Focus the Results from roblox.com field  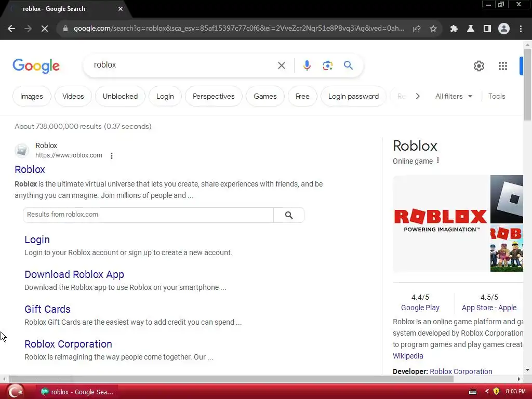(x=148, y=215)
